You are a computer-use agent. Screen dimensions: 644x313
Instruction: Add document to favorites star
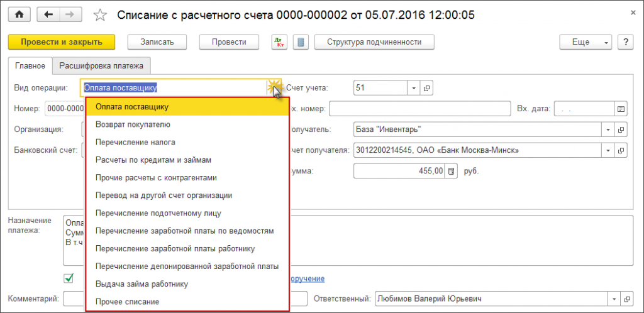(101, 15)
